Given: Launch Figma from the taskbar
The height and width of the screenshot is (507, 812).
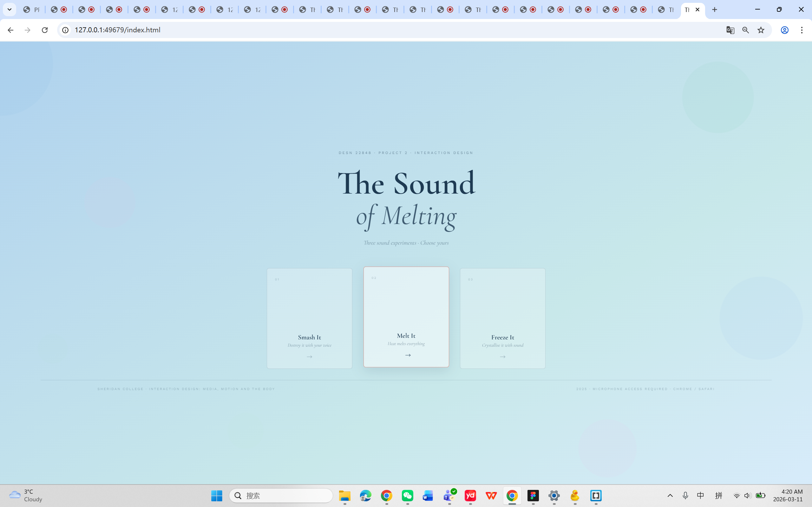Looking at the screenshot, I should 533,496.
